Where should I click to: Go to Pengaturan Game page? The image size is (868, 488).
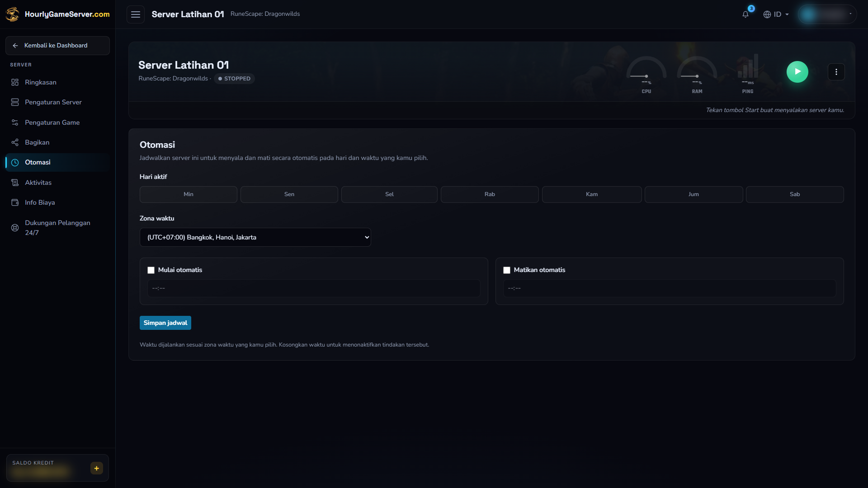[57, 122]
